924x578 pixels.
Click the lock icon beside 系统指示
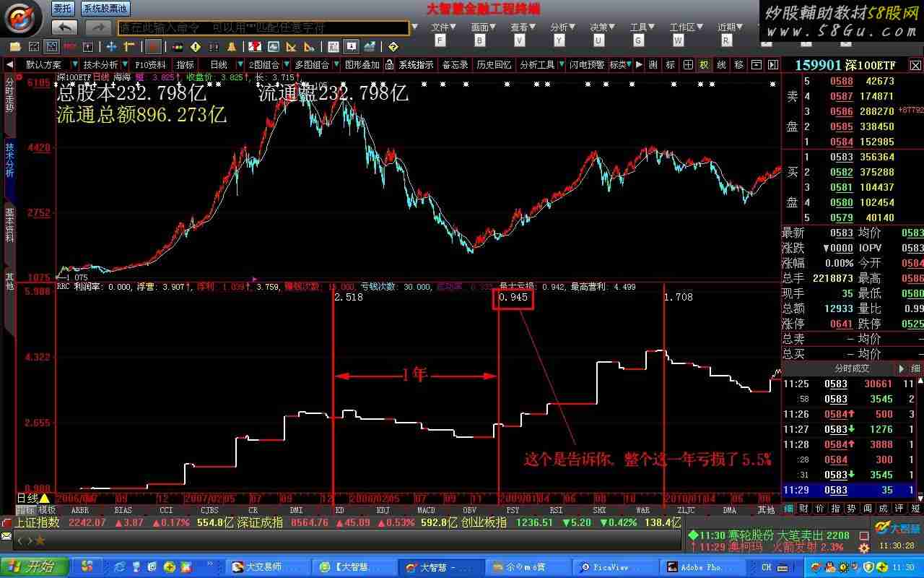390,65
